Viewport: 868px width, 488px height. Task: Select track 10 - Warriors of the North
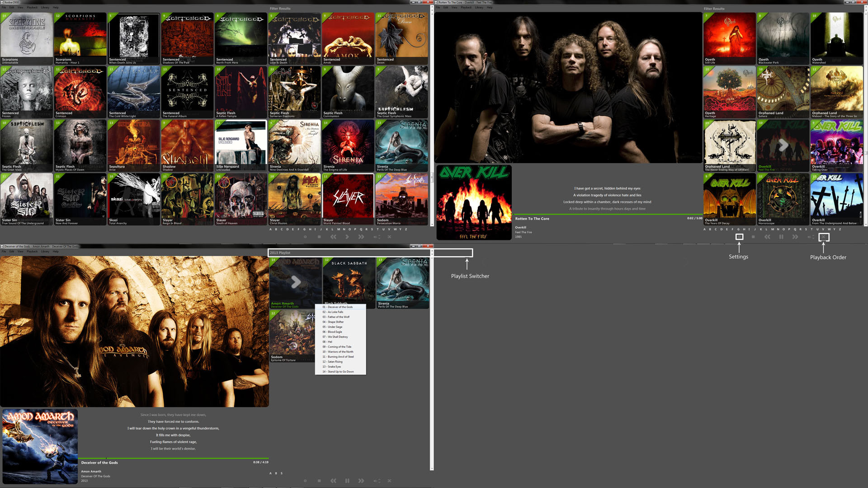[x=340, y=352]
